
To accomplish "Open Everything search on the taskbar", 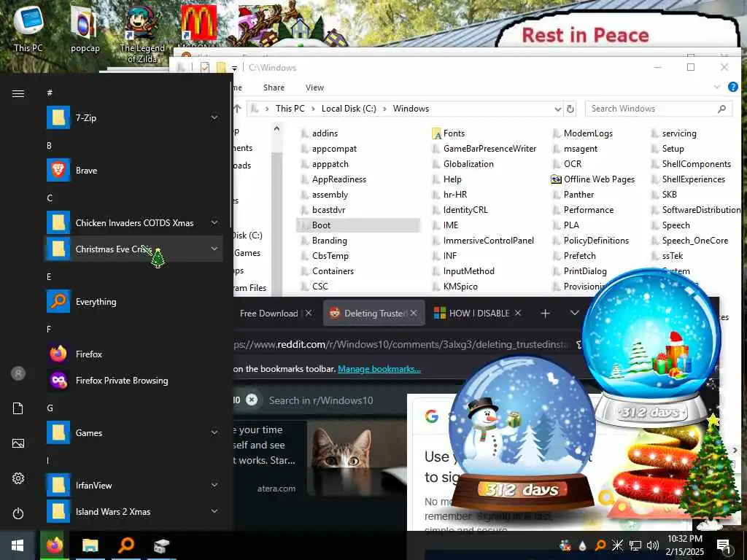I will tap(125, 545).
